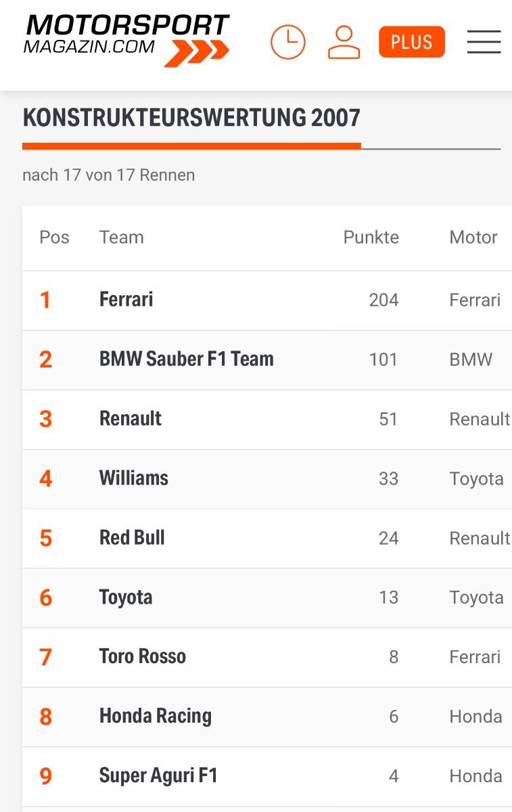
Task: Open the BMW Sauber F1 Team link
Action: click(187, 359)
